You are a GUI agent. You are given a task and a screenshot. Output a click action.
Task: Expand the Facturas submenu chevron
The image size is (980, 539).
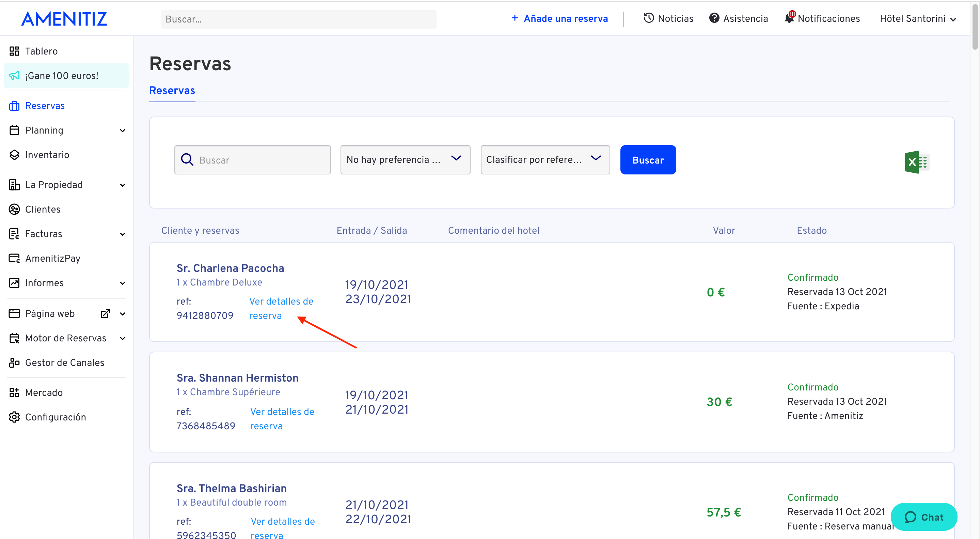tap(123, 234)
